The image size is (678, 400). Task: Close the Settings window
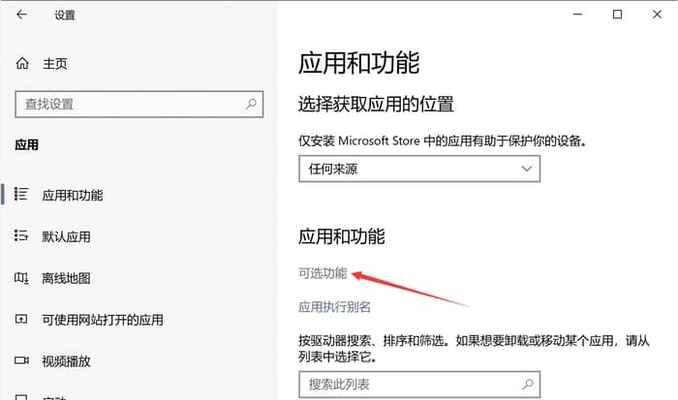657,14
